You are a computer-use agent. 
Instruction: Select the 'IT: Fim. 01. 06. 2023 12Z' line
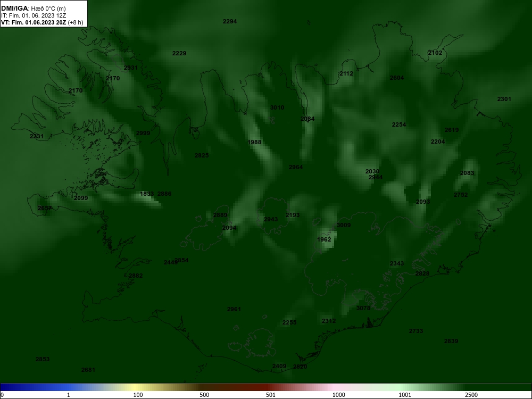(x=34, y=15)
